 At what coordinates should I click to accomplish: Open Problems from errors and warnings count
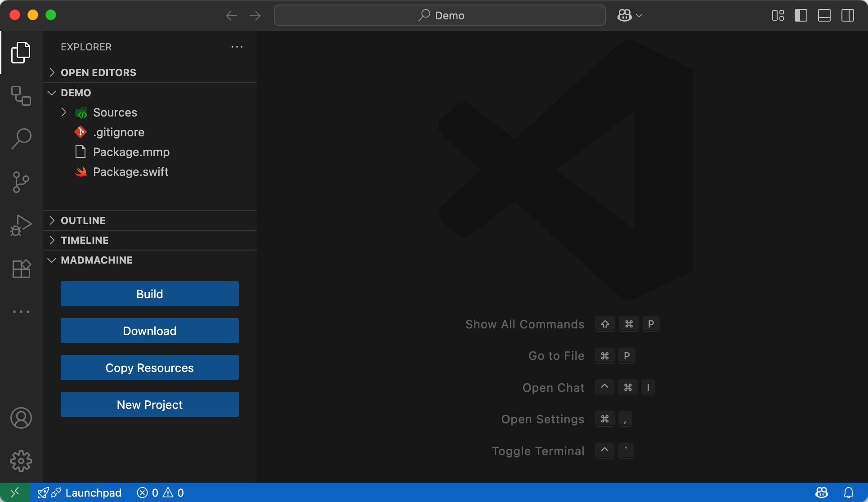[x=161, y=493]
